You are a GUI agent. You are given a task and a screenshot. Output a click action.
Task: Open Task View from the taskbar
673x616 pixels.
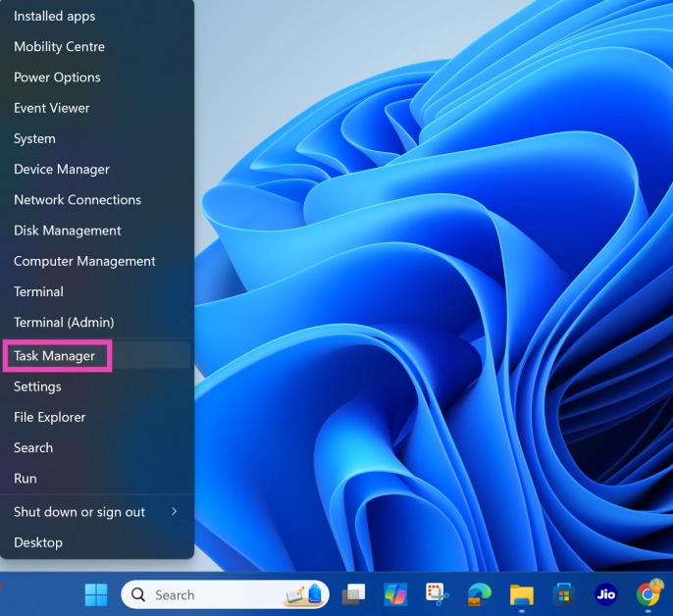point(353,594)
